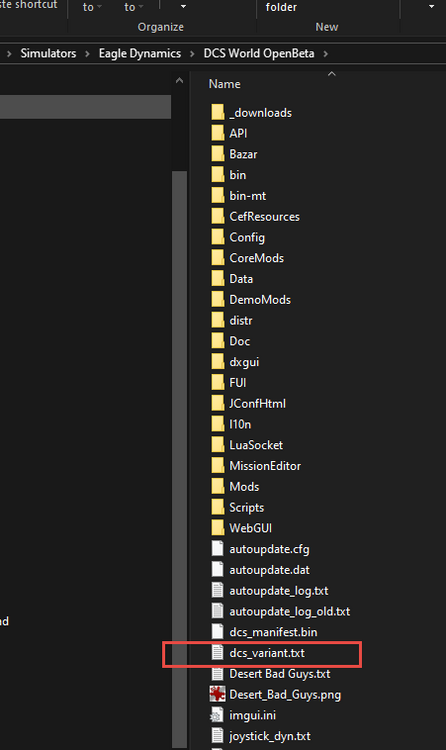Expand the chevron after DCS World OpenBeta
This screenshot has width=446, height=750.
(x=325, y=54)
